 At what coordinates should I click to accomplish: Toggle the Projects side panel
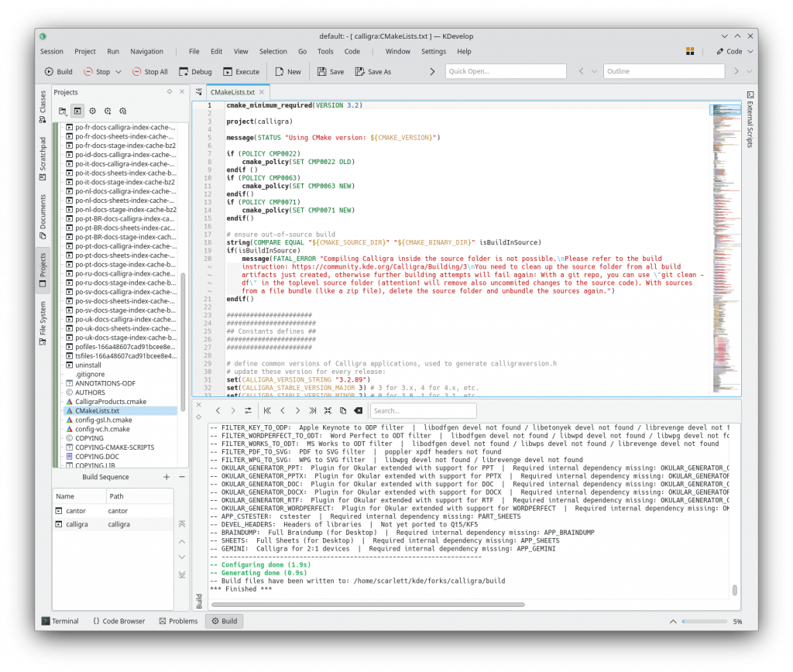[43, 270]
